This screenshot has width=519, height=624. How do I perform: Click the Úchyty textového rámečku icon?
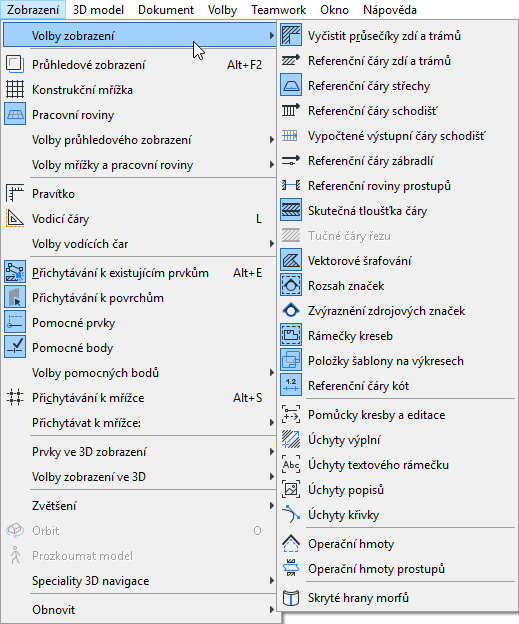click(x=291, y=465)
